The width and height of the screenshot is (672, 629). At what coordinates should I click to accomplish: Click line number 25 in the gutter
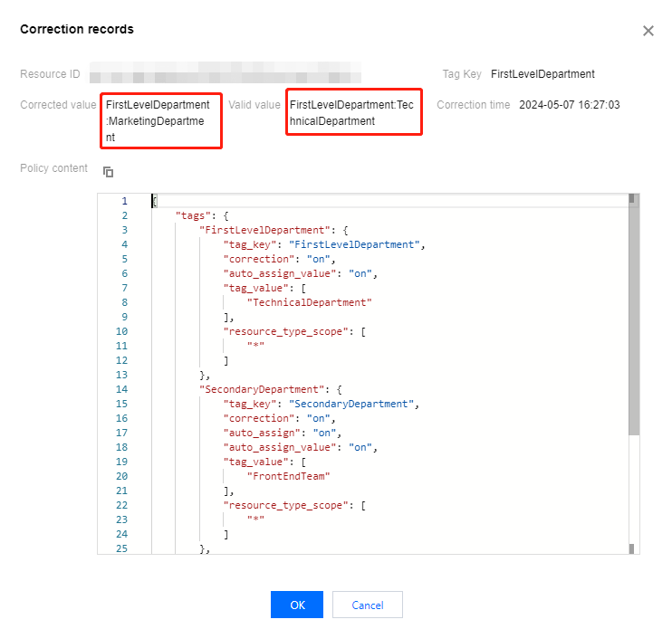(121, 548)
